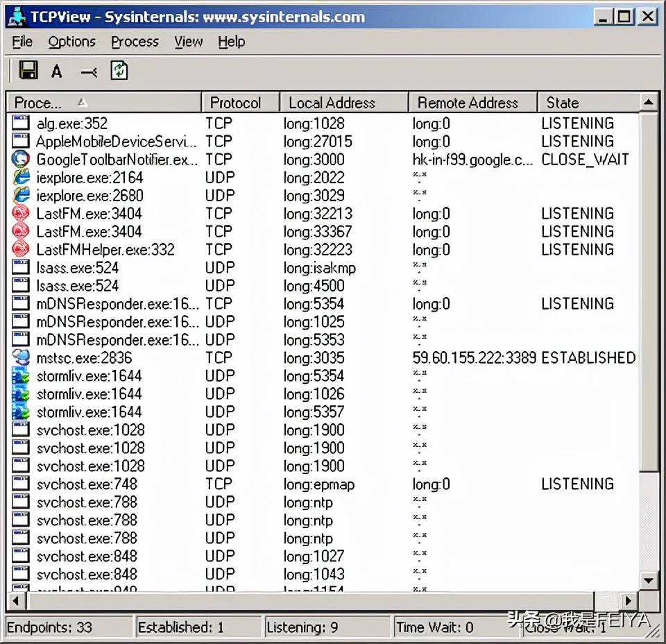Click the show unconnected endpoints toolbar icon
This screenshot has width=666, height=644.
pos(88,71)
